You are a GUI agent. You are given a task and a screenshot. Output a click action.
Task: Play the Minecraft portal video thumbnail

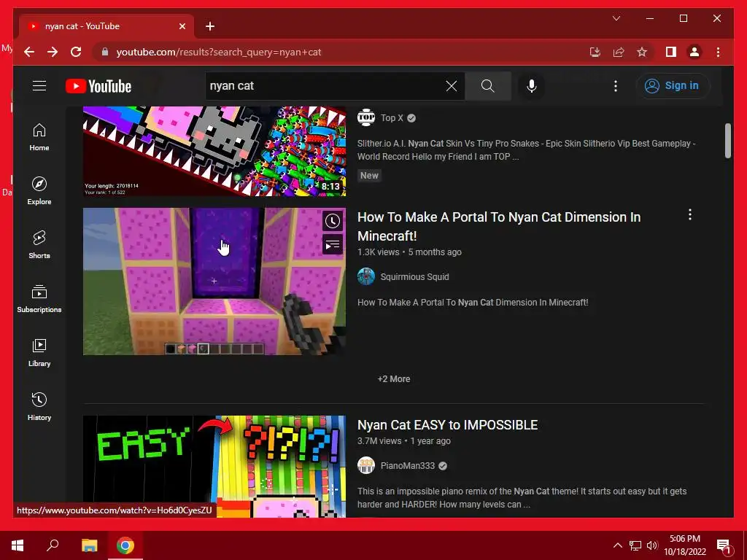pos(214,281)
